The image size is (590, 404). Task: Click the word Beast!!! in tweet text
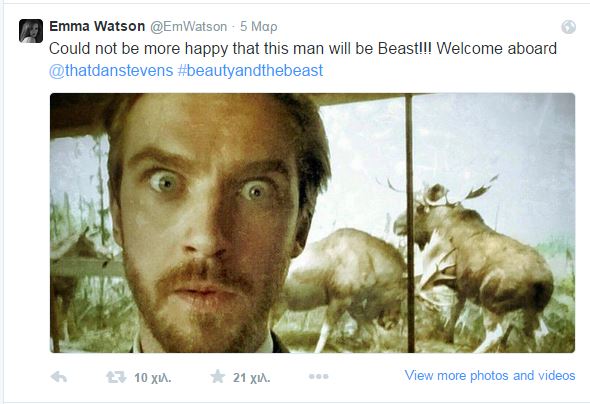point(405,49)
